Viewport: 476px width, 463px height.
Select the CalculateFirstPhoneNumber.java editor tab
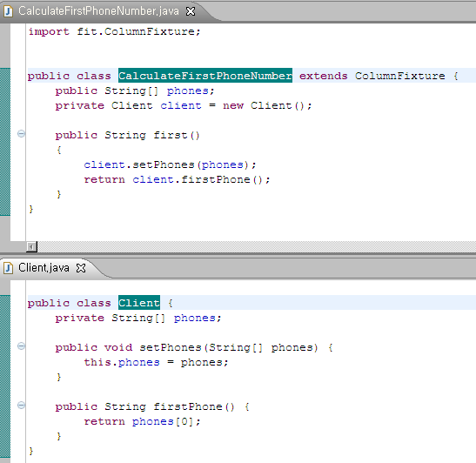[x=98, y=11]
